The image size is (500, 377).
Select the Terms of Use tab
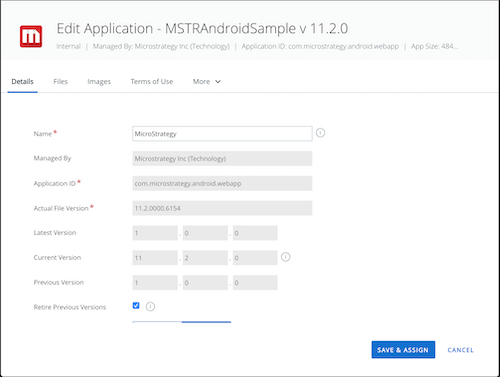[x=152, y=82]
